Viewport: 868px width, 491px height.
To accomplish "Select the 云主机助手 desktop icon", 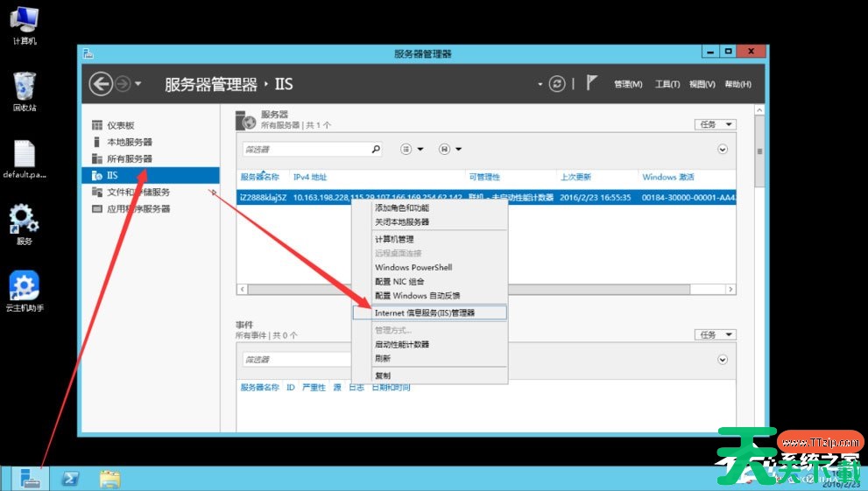I will click(x=25, y=292).
